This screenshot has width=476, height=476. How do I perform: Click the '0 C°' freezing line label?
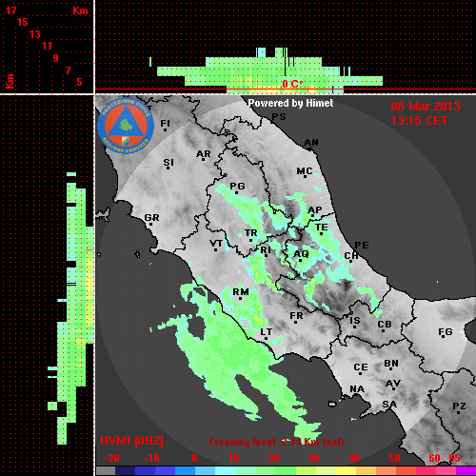[292, 84]
